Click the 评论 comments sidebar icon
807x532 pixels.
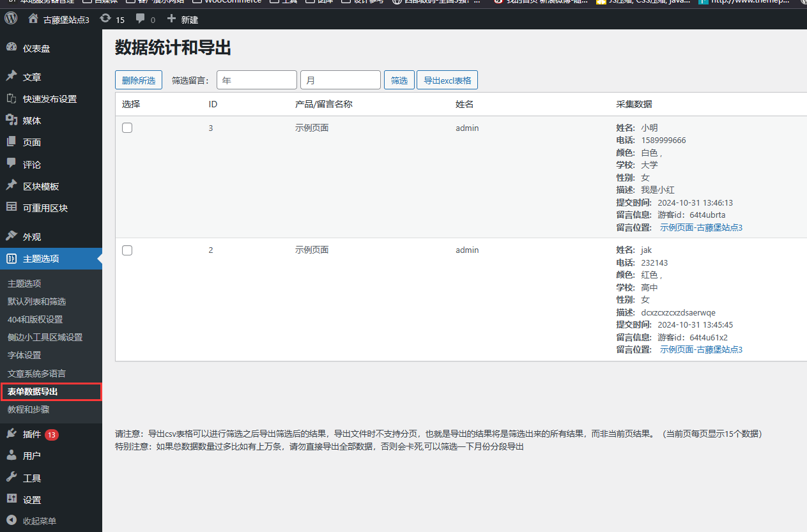click(x=23, y=164)
